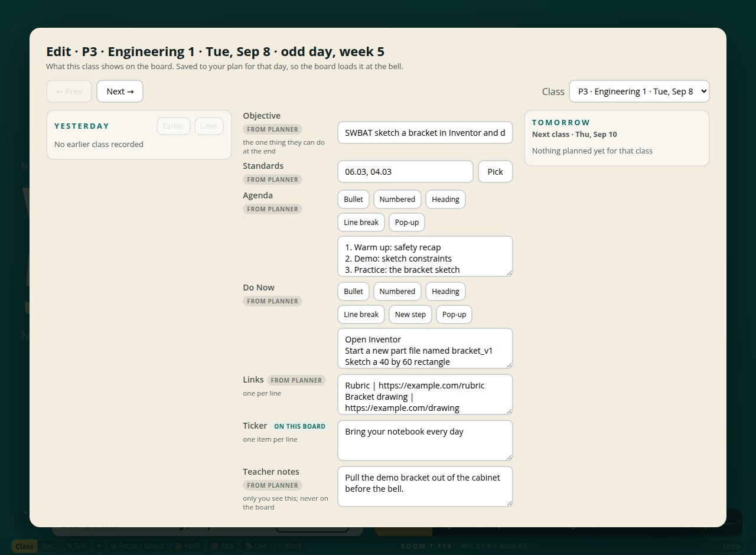The width and height of the screenshot is (756, 555).
Task: Edit the Ticker text area
Action: click(425, 440)
